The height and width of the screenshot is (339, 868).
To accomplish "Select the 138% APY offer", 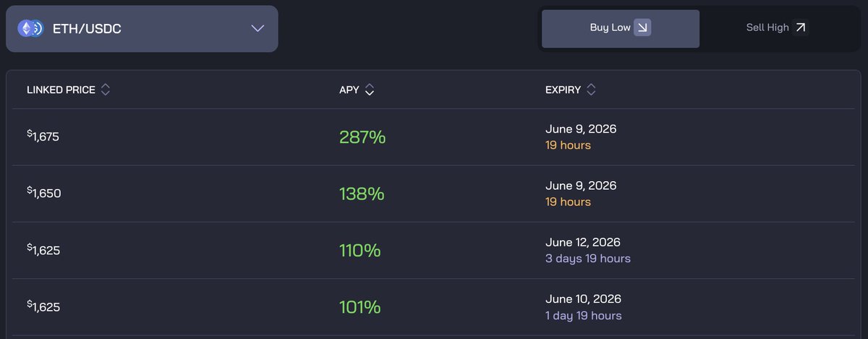I will (362, 193).
